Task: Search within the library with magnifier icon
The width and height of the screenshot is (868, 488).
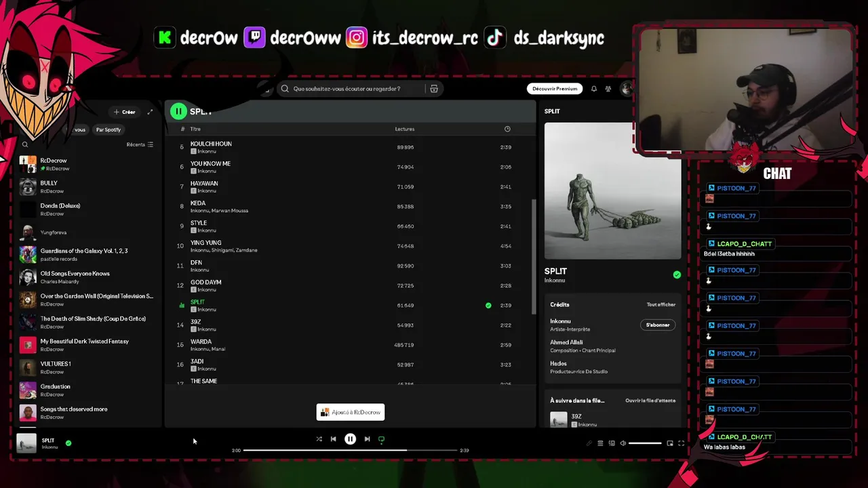Action: (x=25, y=144)
